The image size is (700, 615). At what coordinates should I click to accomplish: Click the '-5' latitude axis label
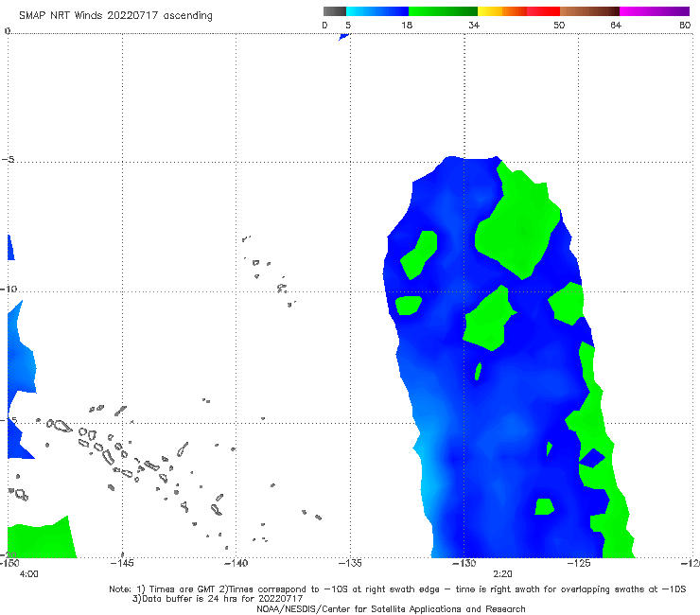point(9,160)
